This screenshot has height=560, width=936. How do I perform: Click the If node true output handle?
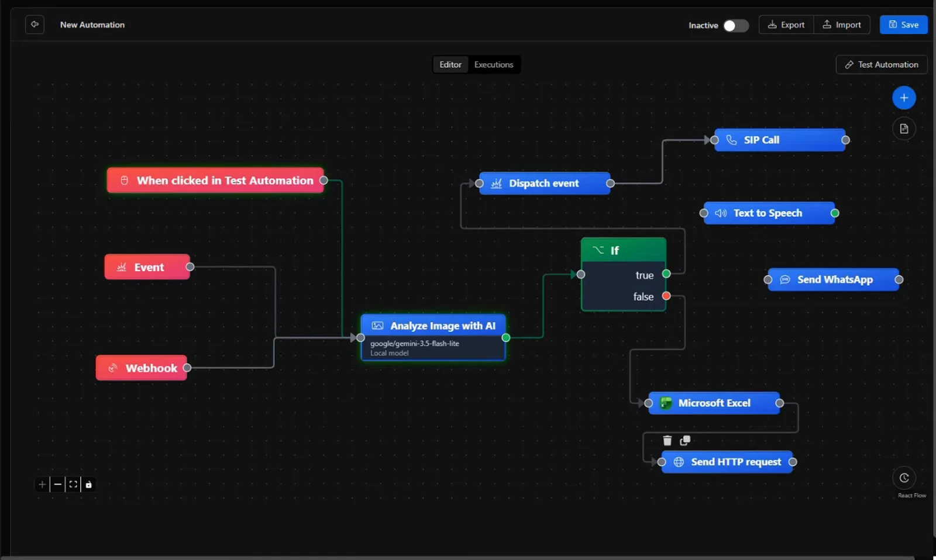(x=666, y=274)
